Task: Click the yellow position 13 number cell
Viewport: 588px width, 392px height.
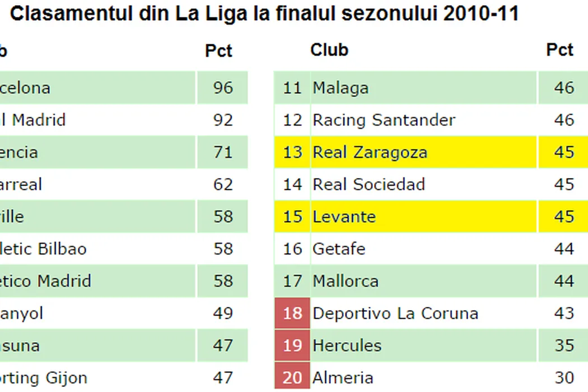Action: tap(292, 152)
